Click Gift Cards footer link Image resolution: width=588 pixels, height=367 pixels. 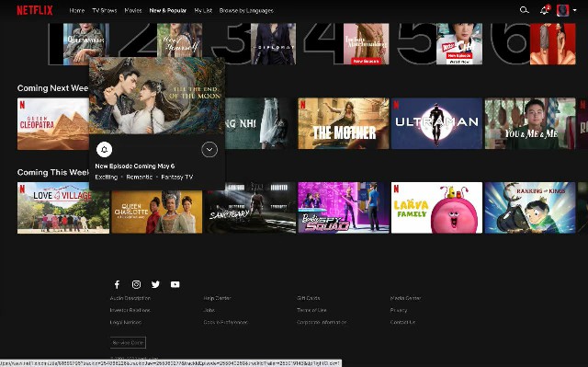click(309, 298)
